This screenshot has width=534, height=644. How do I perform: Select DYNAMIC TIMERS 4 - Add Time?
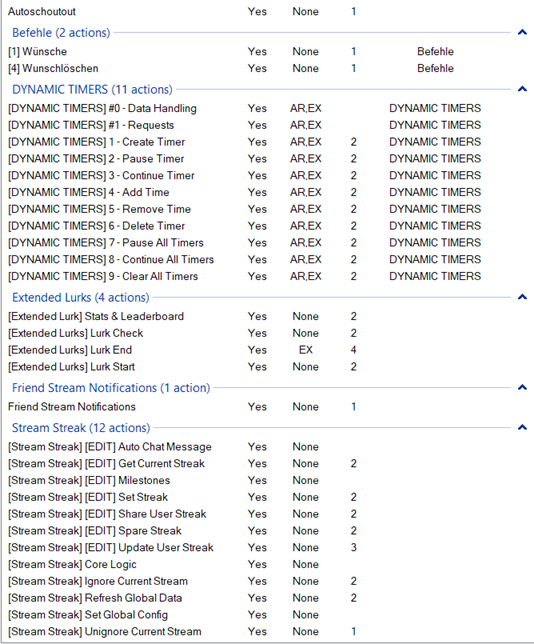267,192
